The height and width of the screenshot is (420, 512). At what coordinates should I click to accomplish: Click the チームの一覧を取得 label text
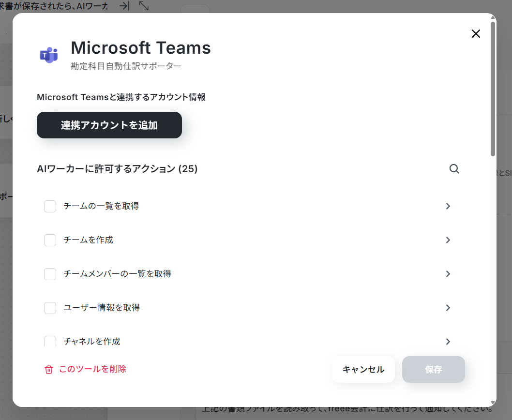point(101,206)
